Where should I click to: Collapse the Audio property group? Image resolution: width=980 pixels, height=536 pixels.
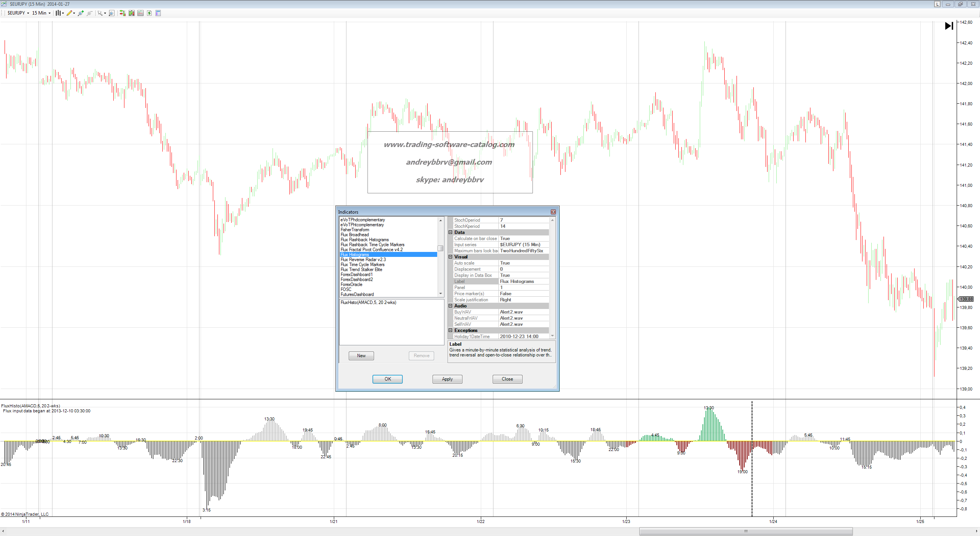point(451,306)
